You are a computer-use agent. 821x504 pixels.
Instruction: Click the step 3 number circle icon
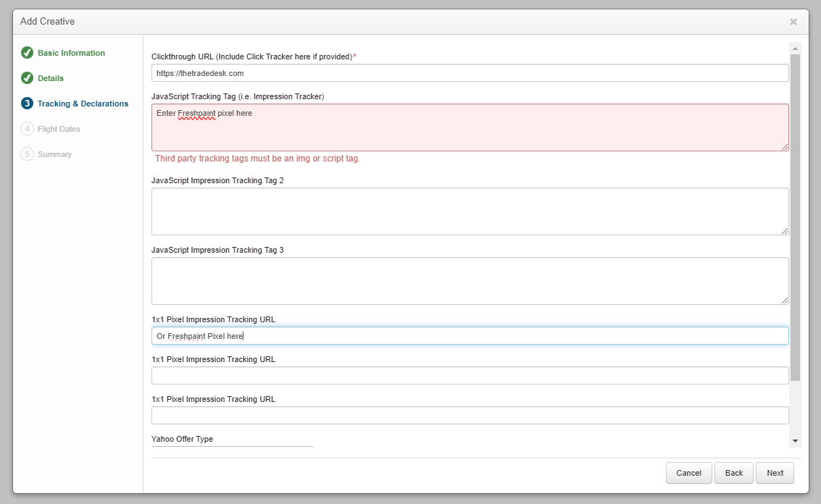(x=28, y=104)
